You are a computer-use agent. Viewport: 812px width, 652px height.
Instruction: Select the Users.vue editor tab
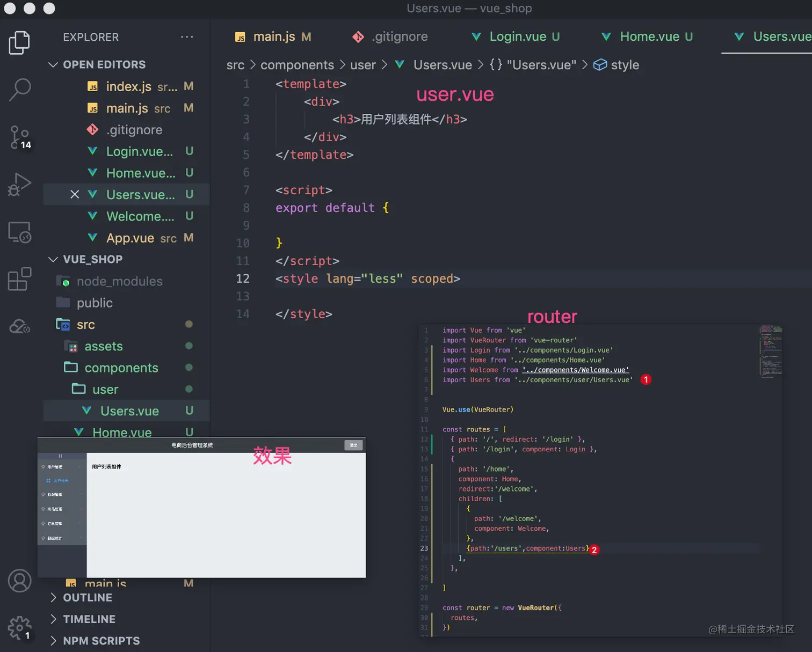click(x=768, y=36)
